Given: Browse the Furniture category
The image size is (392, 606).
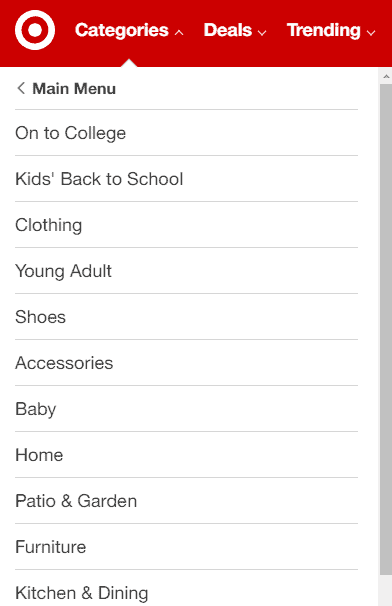Looking at the screenshot, I should pos(186,547).
